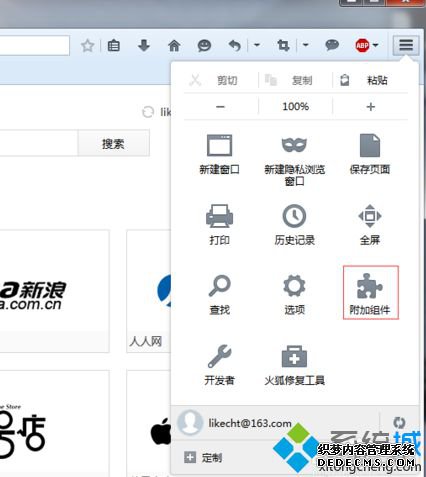Open the downloads arrow icon
This screenshot has height=477, width=426.
pyautogui.click(x=144, y=45)
